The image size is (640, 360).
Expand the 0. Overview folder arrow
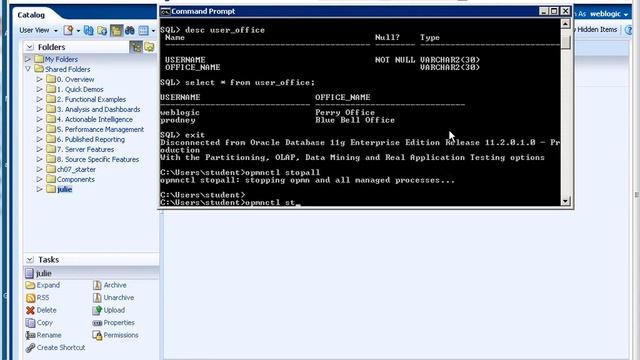[x=40, y=79]
